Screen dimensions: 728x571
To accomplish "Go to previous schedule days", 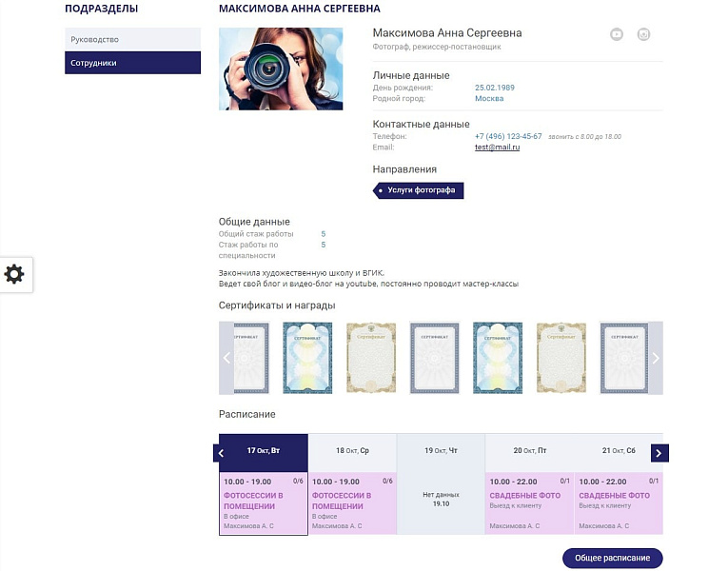I will [x=221, y=453].
